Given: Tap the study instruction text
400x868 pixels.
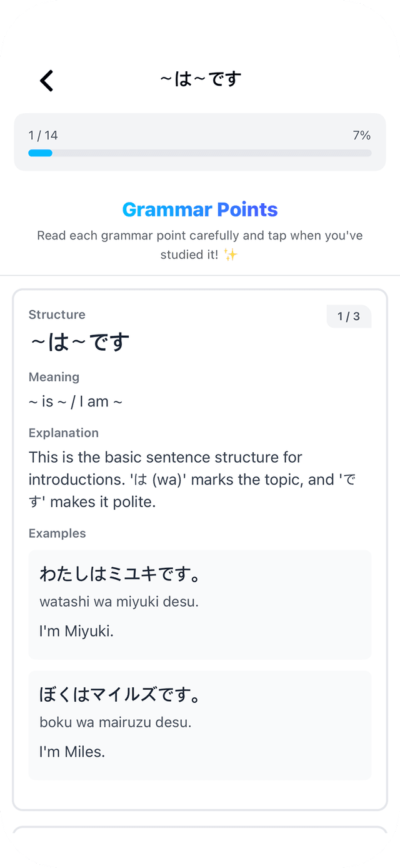Looking at the screenshot, I should [200, 245].
